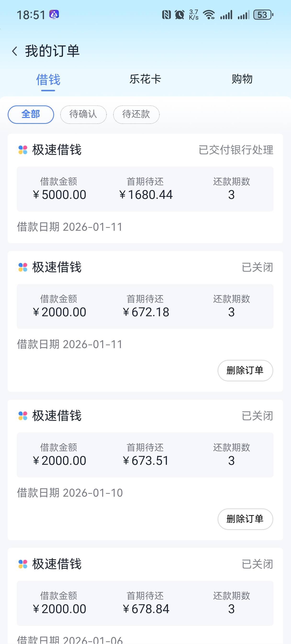This screenshot has height=644, width=291.
Task: Switch to the 借钱 tab
Action: (48, 80)
